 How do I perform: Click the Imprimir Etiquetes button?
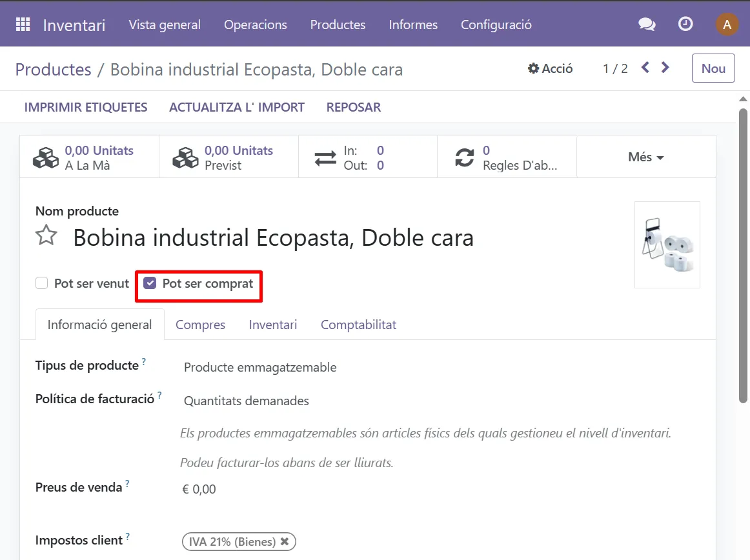[x=86, y=107]
